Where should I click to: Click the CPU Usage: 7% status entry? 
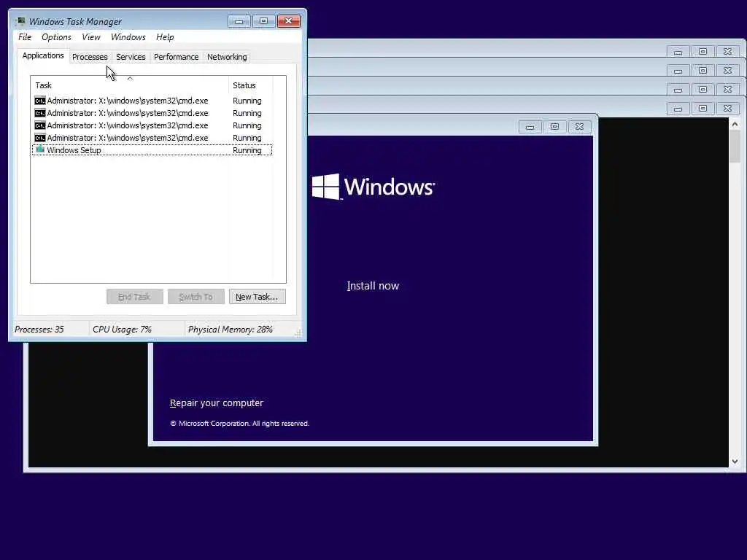(x=122, y=330)
